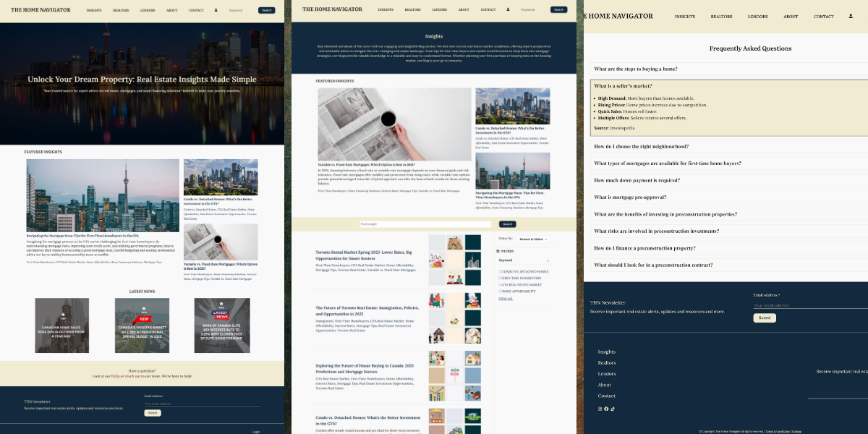Click Search button beside Find Insight field
Image resolution: width=868 pixels, height=434 pixels.
click(x=509, y=224)
